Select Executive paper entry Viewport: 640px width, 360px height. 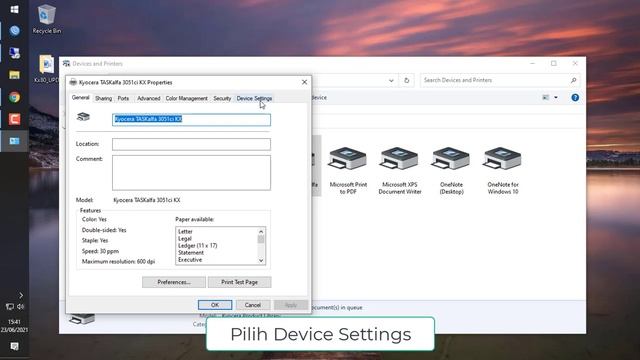190,260
